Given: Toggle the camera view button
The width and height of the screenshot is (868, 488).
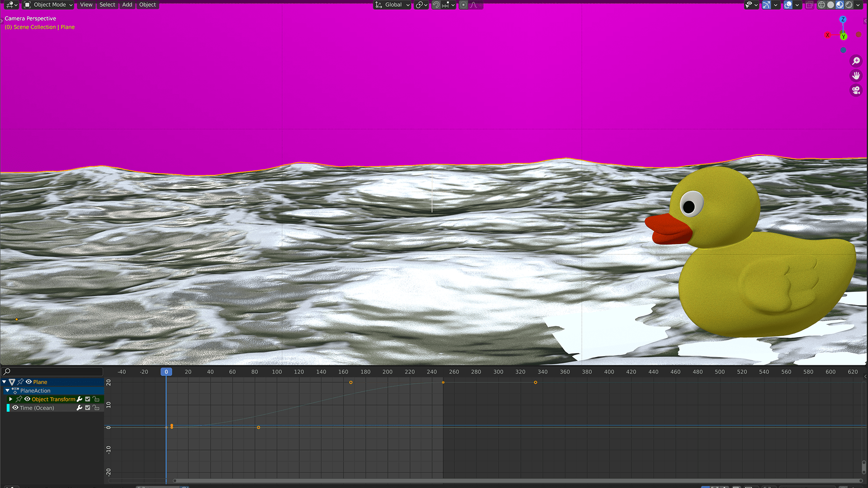Looking at the screenshot, I should pos(856,90).
